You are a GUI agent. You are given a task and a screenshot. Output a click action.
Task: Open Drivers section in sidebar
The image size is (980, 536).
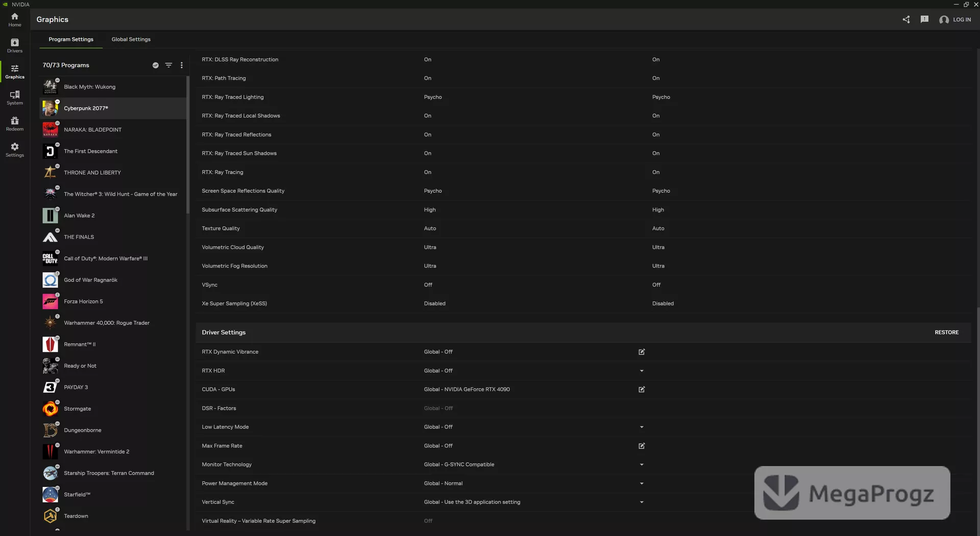[15, 45]
